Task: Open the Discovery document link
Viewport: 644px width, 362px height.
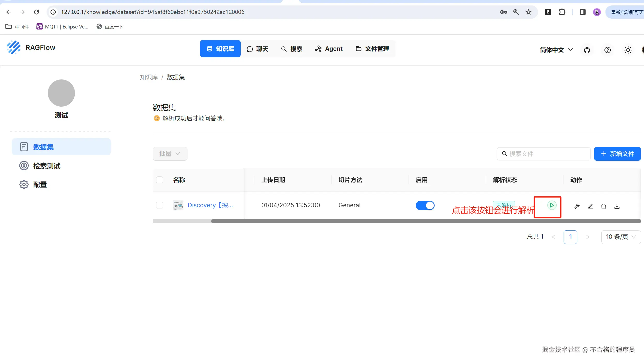Action: click(x=210, y=205)
